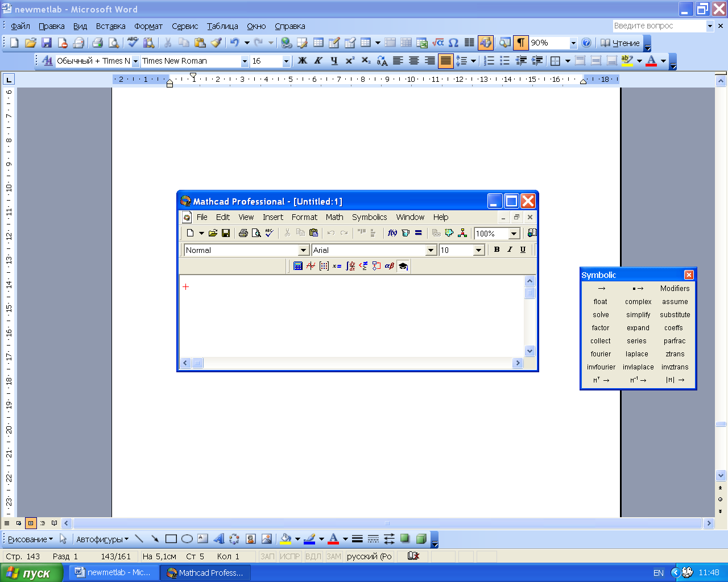Open the Сервис menu in Word
The image size is (728, 582).
[x=185, y=26]
